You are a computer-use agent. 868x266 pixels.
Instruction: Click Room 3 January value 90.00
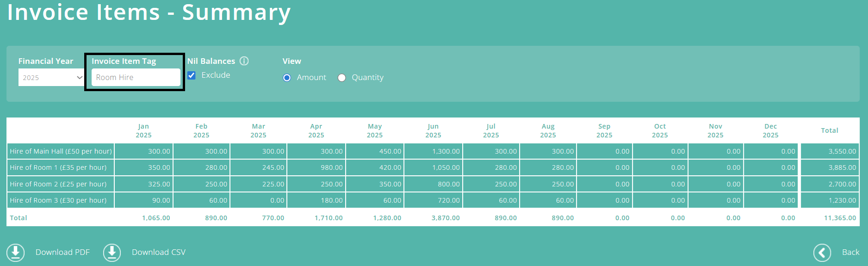click(161, 200)
